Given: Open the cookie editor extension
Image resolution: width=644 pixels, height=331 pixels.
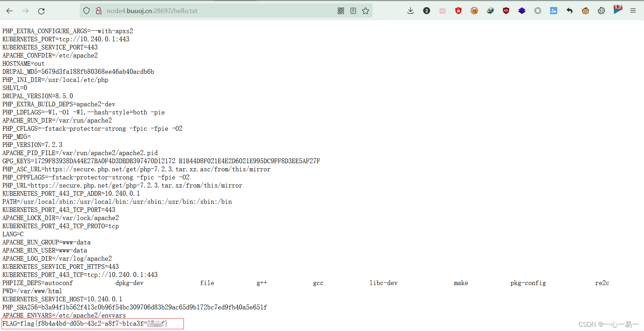Looking at the screenshot, I should click(x=601, y=11).
